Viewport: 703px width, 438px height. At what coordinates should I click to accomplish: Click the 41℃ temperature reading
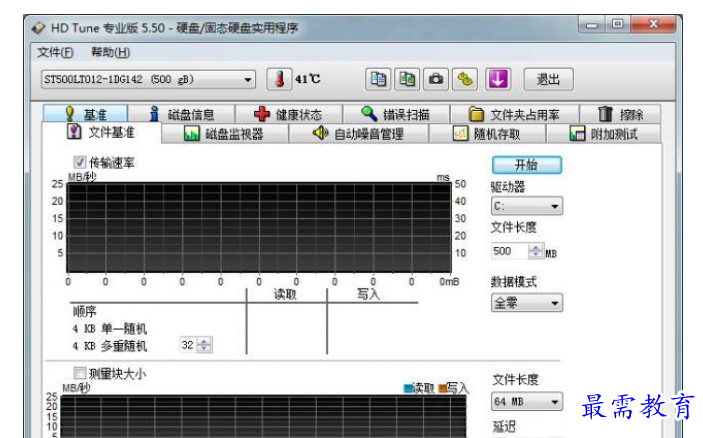click(x=308, y=79)
